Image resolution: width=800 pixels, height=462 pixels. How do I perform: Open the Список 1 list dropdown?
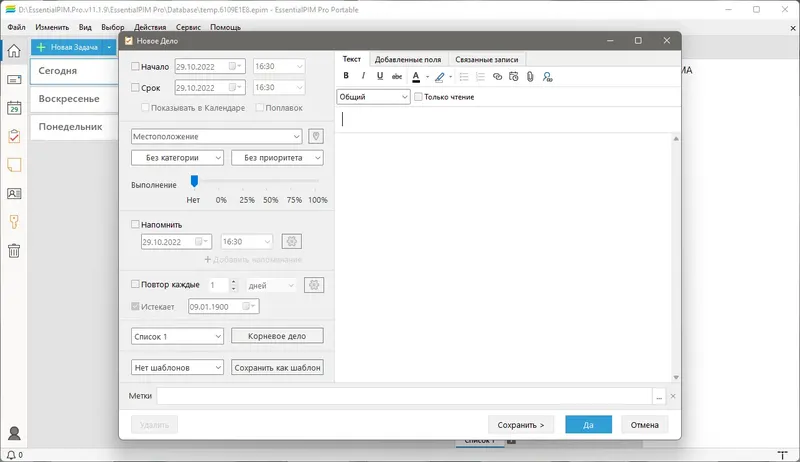point(177,336)
